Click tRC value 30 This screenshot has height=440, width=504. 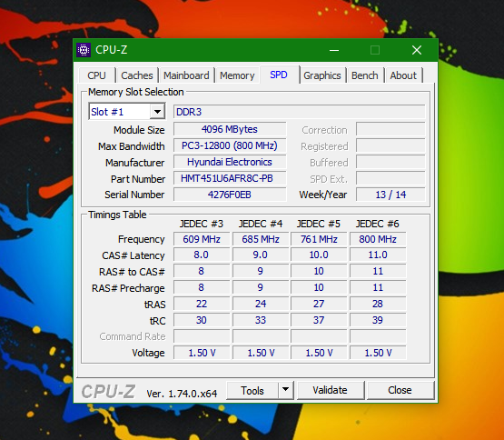click(x=202, y=320)
